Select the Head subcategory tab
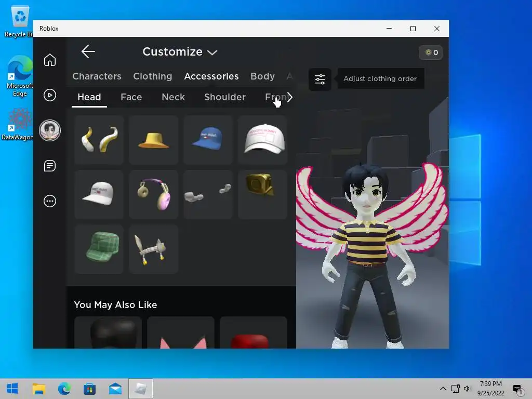532x399 pixels. point(89,97)
